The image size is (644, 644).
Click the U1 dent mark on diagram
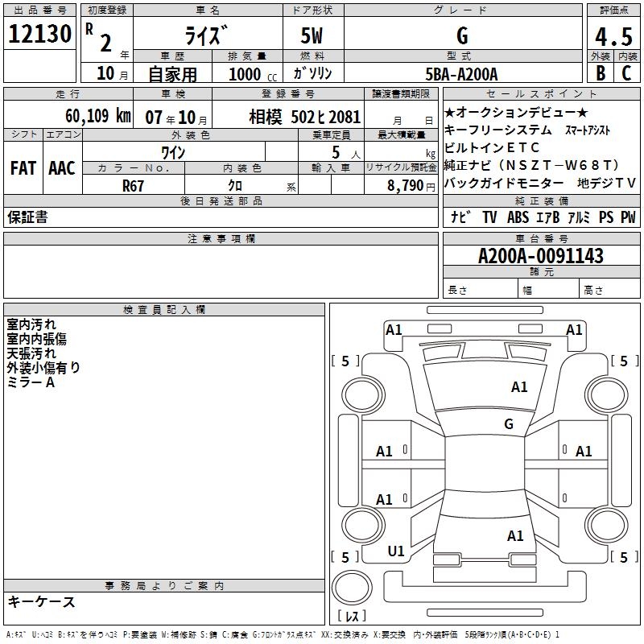(396, 551)
